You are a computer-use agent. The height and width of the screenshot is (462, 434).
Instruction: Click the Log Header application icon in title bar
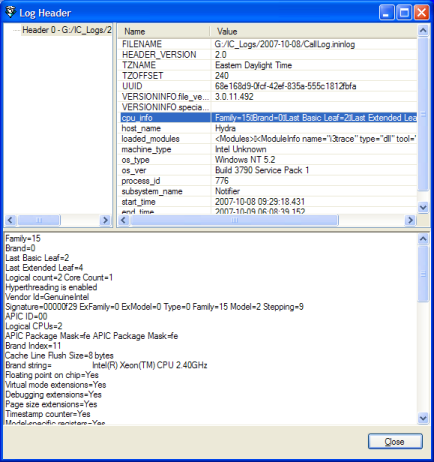pos(10,12)
